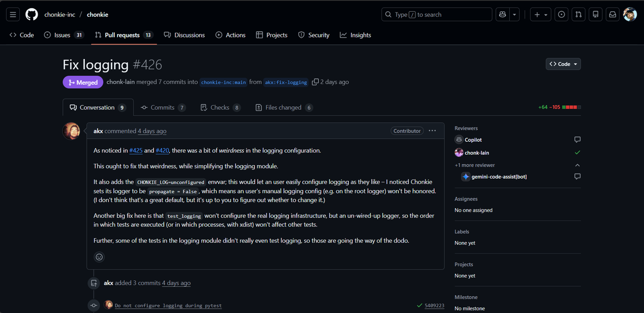Viewport: 644px width, 313px height.
Task: Click the Contributor badge
Action: 407,131
